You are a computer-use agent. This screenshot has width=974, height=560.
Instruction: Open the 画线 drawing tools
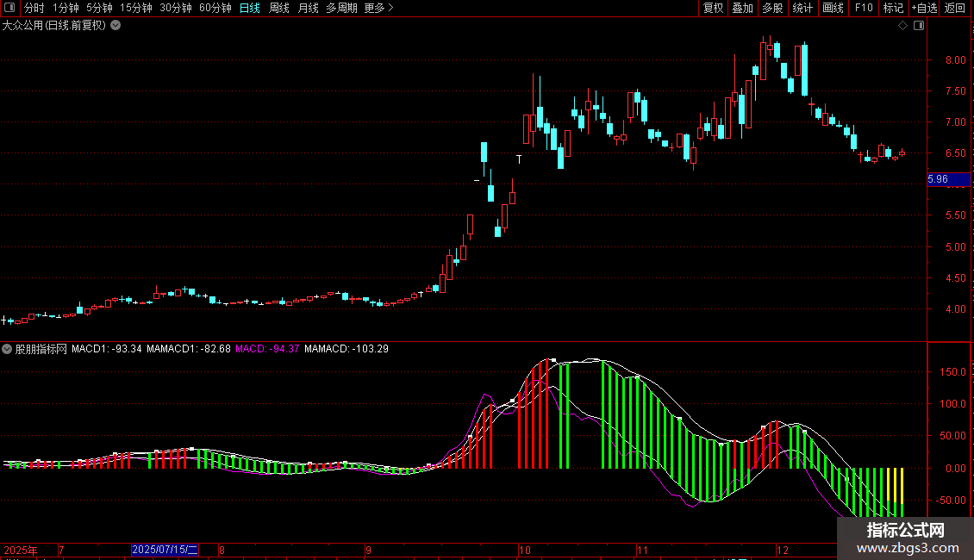[x=833, y=8]
